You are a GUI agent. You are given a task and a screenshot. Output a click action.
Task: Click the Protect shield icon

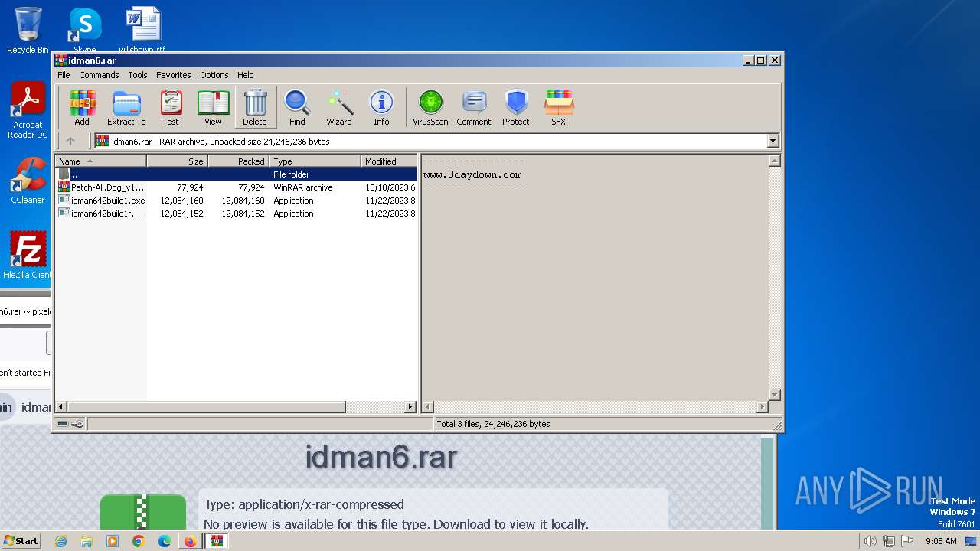tap(516, 107)
